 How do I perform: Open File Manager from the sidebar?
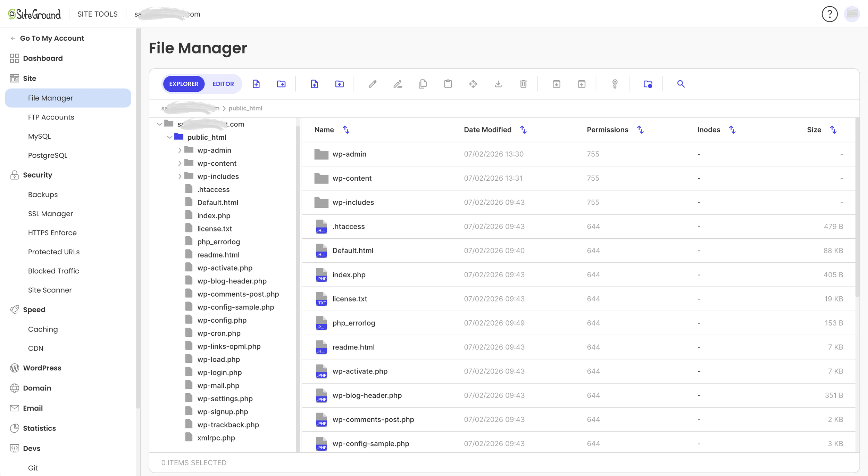[51, 98]
